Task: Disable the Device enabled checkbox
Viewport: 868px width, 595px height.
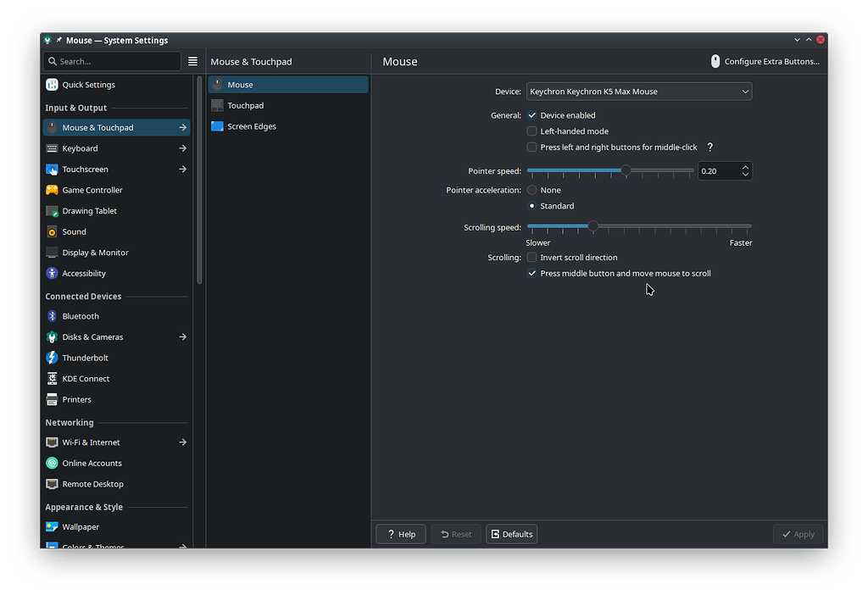Action: point(532,115)
